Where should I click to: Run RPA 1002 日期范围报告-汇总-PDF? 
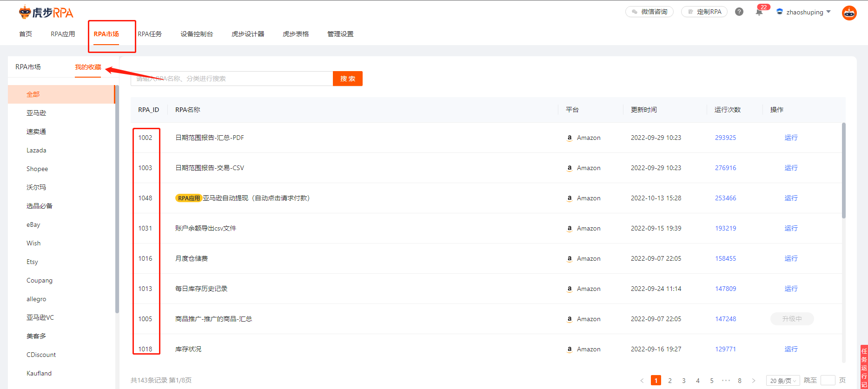pyautogui.click(x=791, y=138)
